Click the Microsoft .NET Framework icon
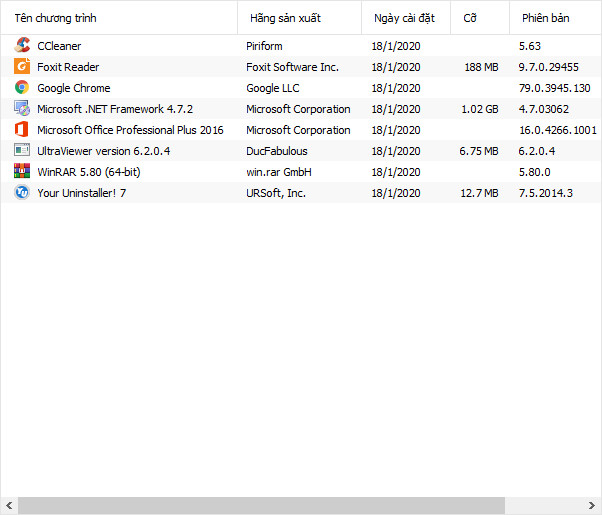602x515 pixels. [22, 109]
